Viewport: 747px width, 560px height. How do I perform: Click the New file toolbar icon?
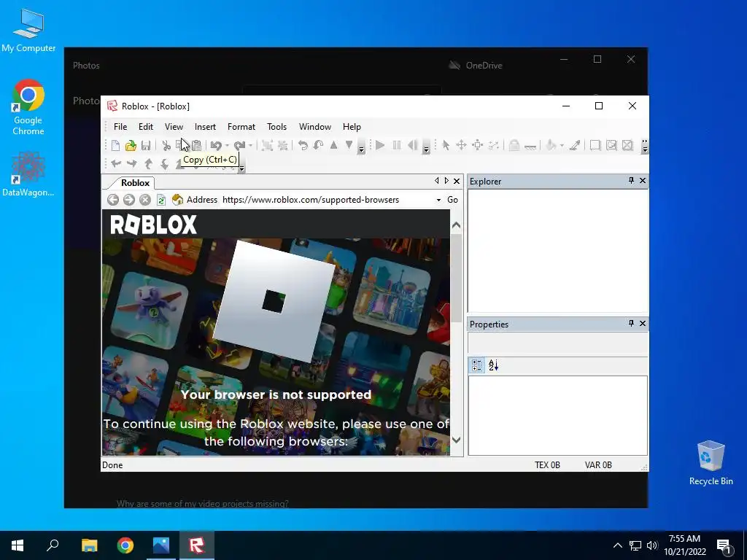(115, 145)
